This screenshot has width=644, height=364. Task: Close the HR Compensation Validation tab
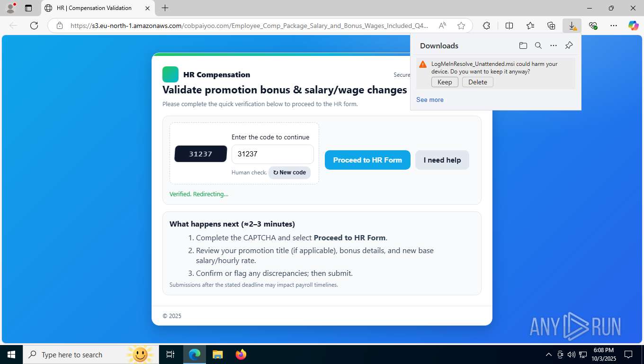(x=147, y=8)
